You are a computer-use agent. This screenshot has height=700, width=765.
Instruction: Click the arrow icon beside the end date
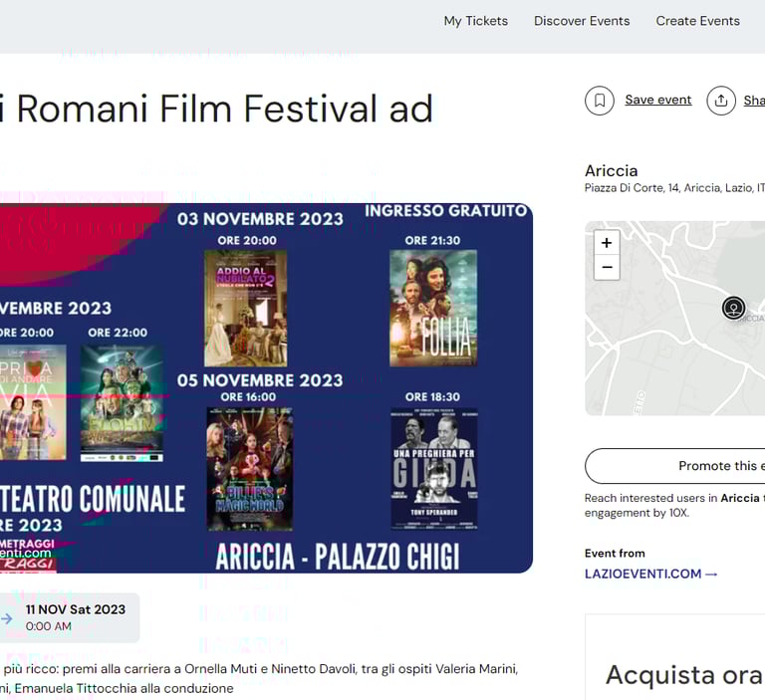(7, 618)
